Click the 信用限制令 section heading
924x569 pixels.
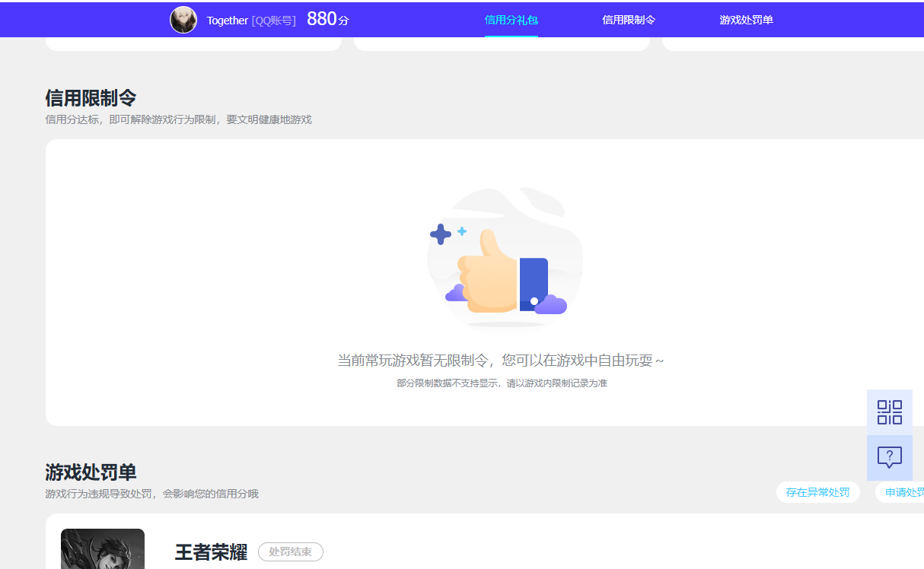point(91,98)
